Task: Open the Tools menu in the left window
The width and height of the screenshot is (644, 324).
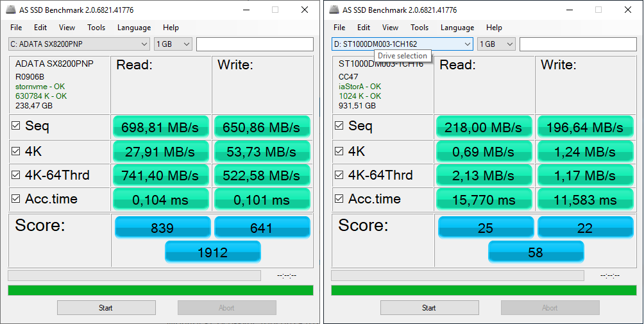Action: pos(96,28)
